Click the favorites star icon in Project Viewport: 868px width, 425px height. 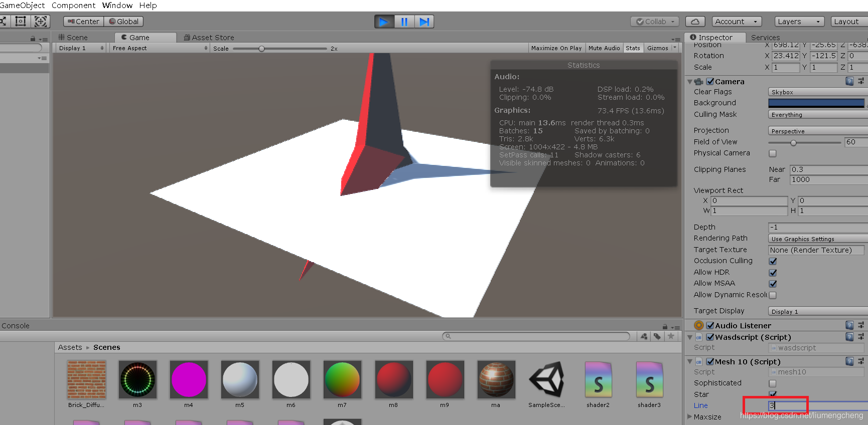click(x=671, y=336)
